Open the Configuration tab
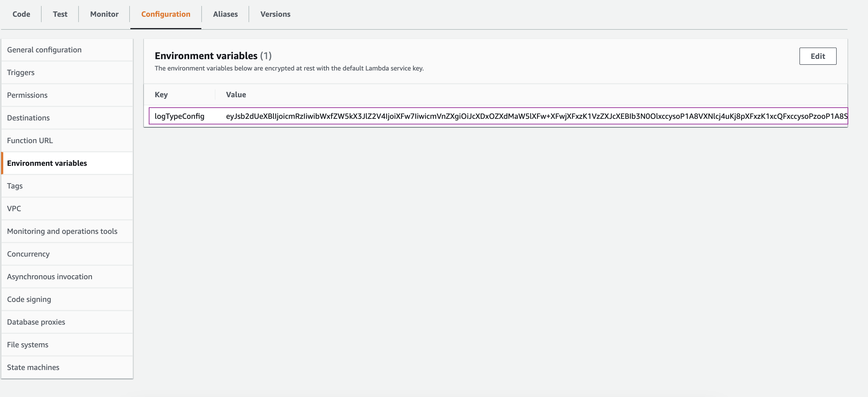Image resolution: width=868 pixels, height=397 pixels. 165,14
